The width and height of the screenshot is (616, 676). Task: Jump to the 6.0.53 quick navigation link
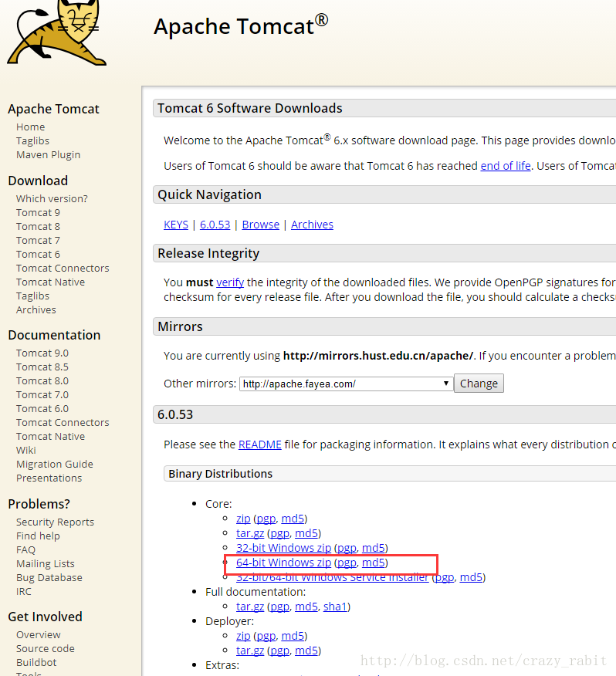click(215, 225)
